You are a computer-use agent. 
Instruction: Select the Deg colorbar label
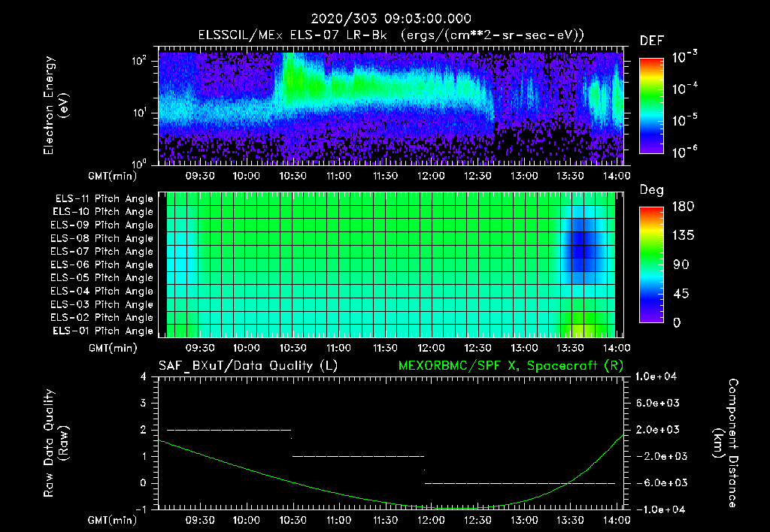(652, 190)
